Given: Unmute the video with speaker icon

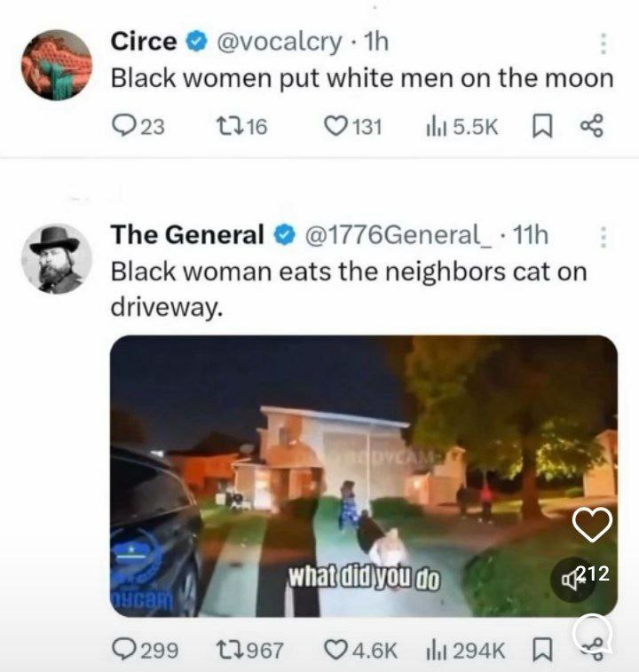Looking at the screenshot, I should [x=567, y=578].
